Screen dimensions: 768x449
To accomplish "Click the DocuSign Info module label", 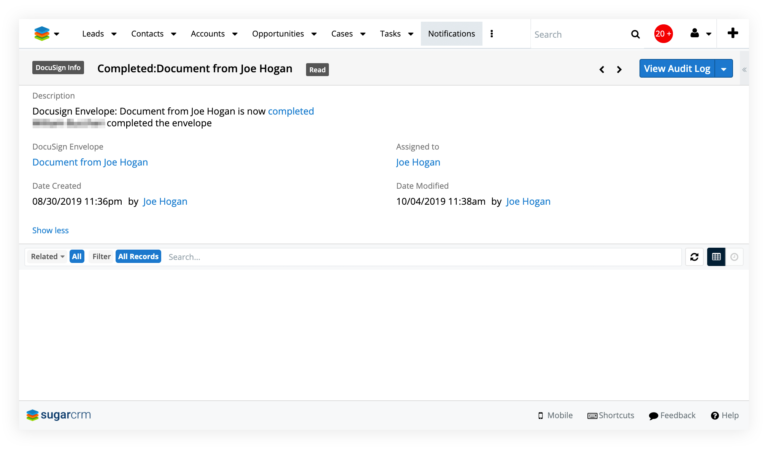I will [58, 68].
